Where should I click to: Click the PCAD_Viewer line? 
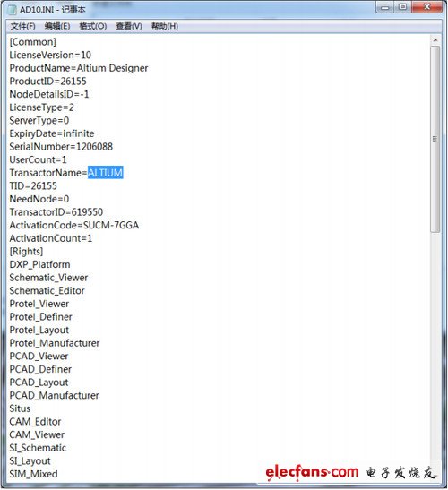(x=39, y=357)
